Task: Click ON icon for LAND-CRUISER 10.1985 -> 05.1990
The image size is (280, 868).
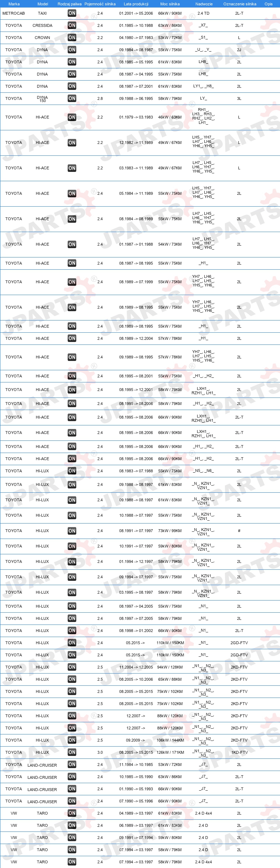Action: (x=72, y=777)
